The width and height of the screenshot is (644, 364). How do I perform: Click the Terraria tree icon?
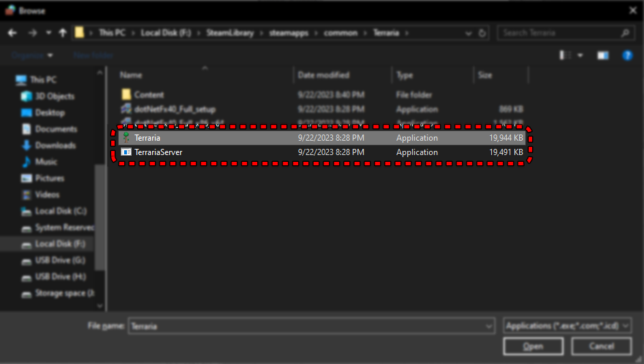pyautogui.click(x=126, y=138)
